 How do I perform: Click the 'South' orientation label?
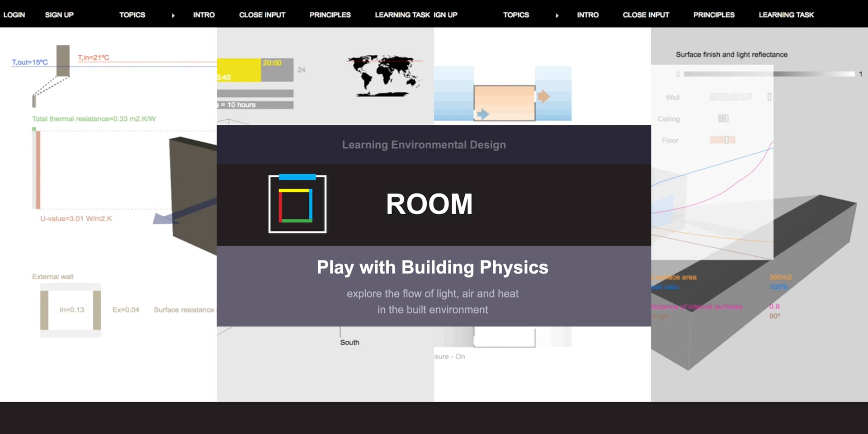(x=350, y=343)
